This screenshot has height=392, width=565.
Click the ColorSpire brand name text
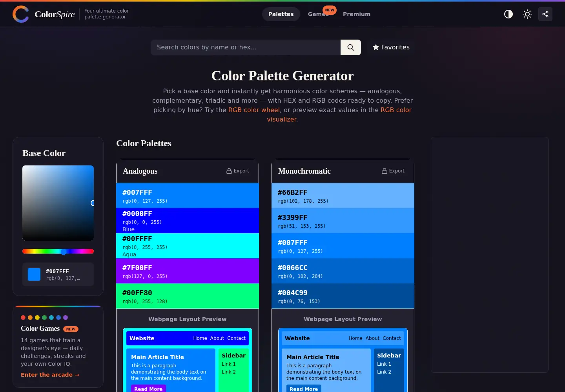[55, 14]
